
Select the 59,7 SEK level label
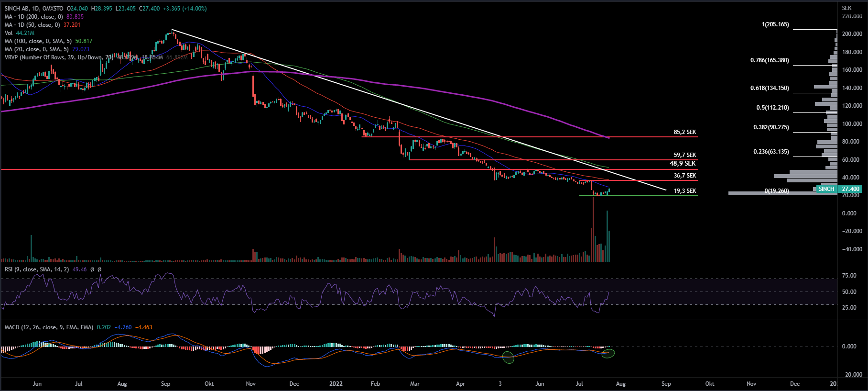click(x=684, y=155)
